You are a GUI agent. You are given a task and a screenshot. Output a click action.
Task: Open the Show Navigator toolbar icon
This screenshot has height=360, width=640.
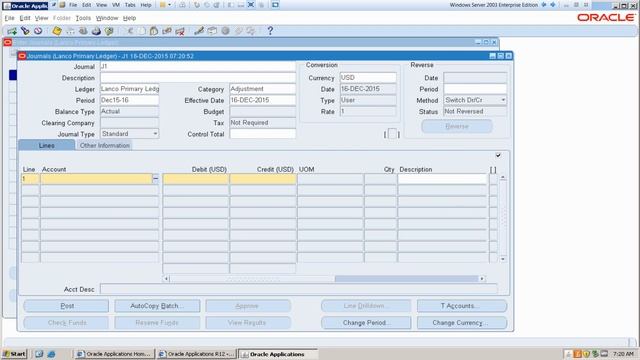coord(38,31)
